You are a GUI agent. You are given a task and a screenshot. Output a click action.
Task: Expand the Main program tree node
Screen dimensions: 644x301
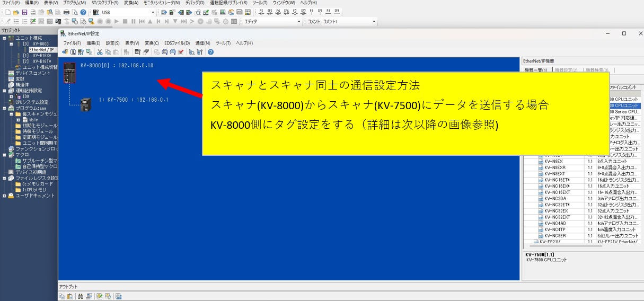[19, 120]
